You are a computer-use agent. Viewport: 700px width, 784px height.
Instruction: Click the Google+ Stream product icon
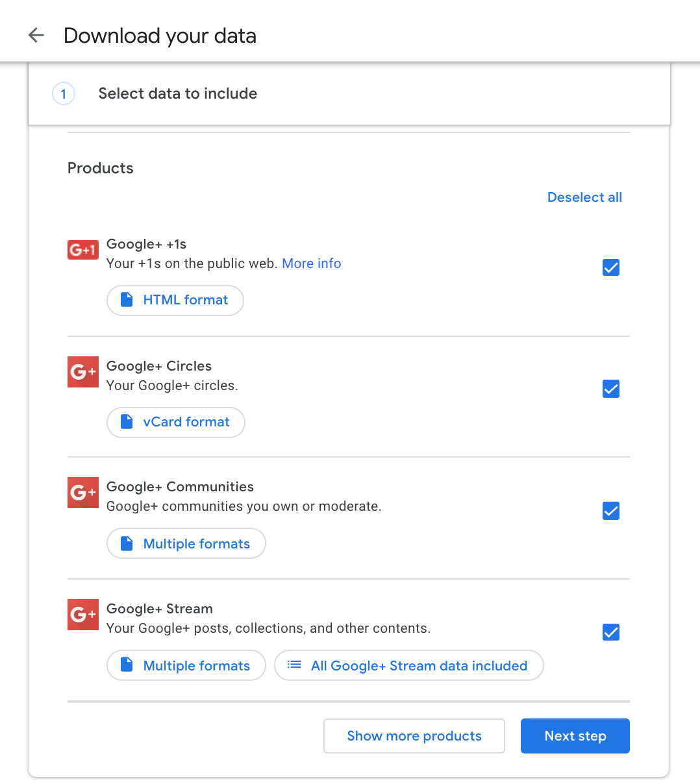[x=82, y=615]
